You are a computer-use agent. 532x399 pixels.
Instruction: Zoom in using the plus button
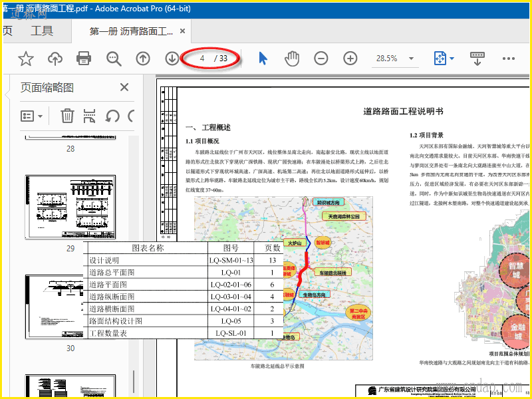point(350,59)
